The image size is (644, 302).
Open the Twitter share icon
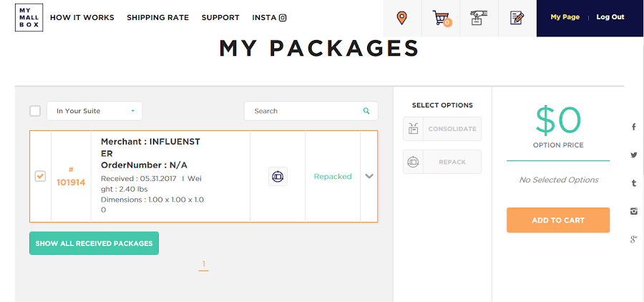pos(634,155)
